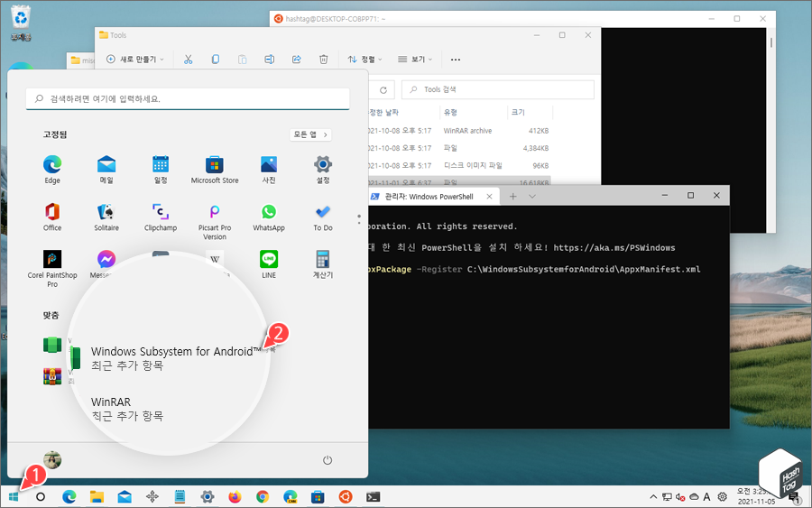Open Chrome from the taskbar
Viewport: 812px width, 508px height.
click(x=263, y=497)
